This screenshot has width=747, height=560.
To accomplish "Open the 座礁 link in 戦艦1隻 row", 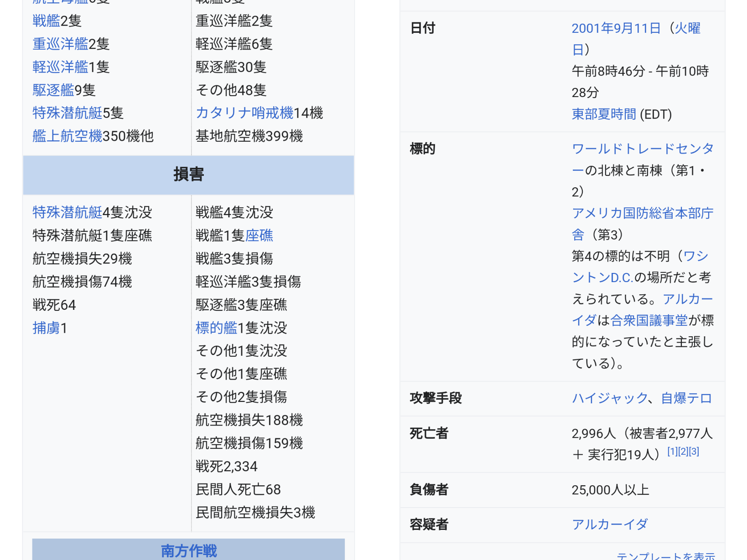I will click(x=259, y=236).
